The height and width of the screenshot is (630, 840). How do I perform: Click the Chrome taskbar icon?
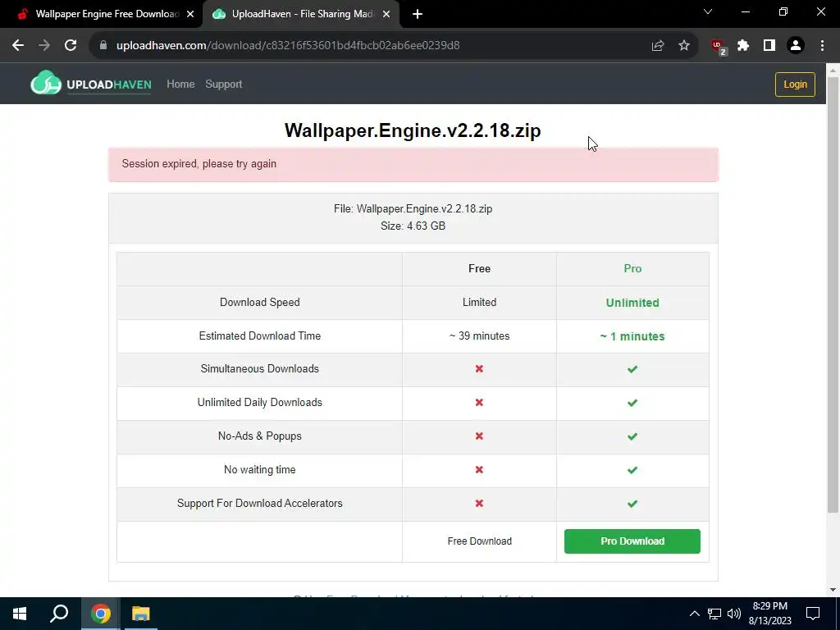pyautogui.click(x=101, y=614)
